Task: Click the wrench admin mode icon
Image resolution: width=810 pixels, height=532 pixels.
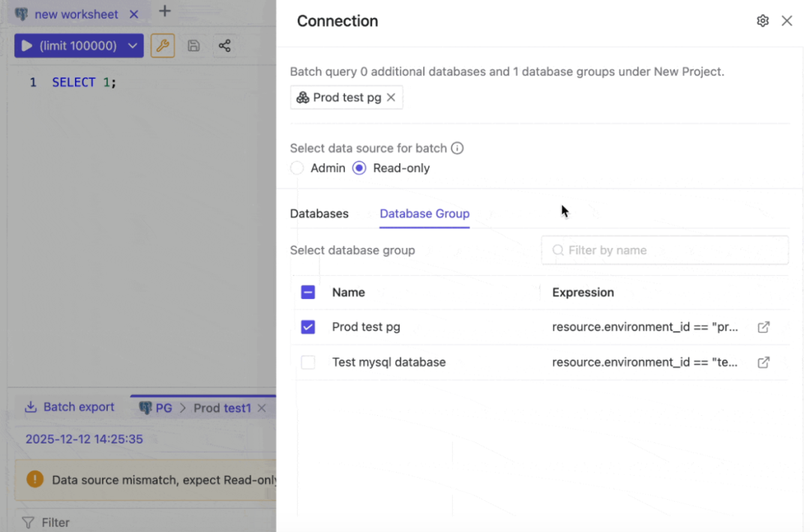Action: [163, 46]
